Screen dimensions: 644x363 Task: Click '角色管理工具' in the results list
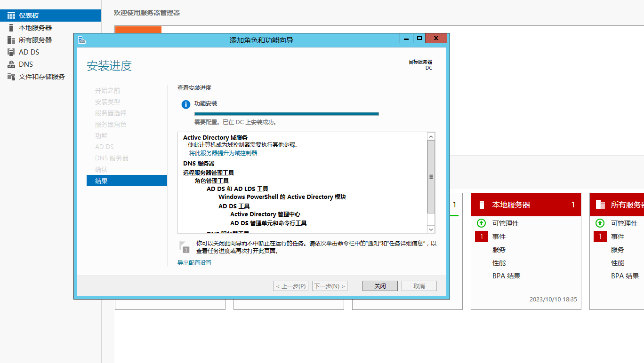(x=212, y=181)
